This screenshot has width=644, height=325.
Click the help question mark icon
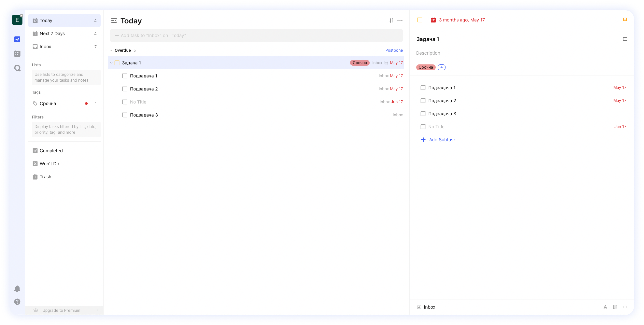pos(17,302)
